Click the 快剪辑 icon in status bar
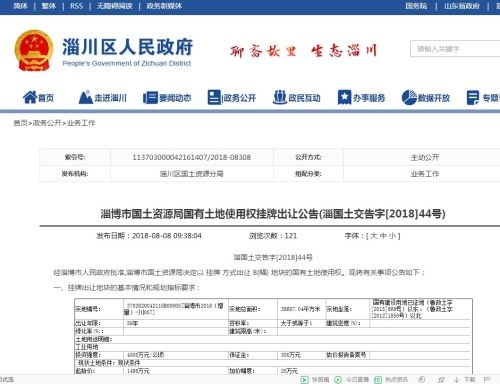The height and width of the screenshot is (384, 500). (304, 379)
